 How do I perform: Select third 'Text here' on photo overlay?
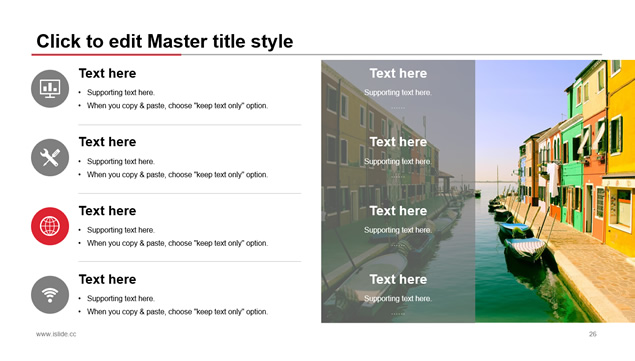[398, 211]
